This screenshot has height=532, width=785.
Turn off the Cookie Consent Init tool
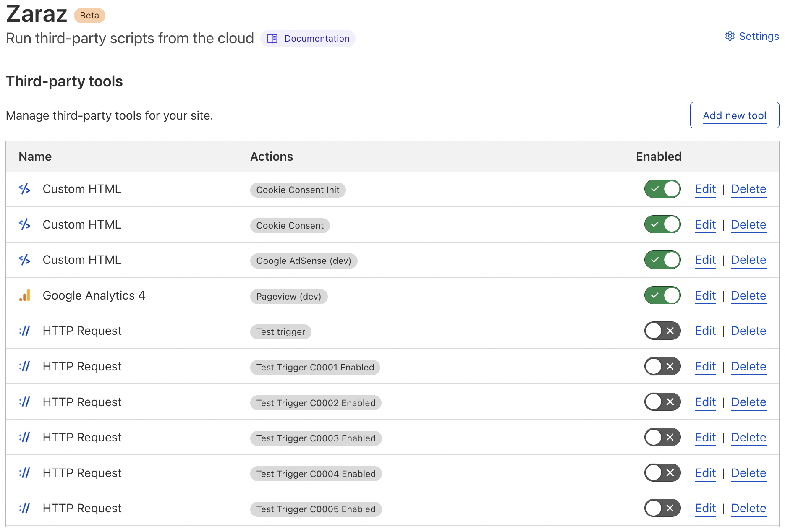(x=662, y=189)
